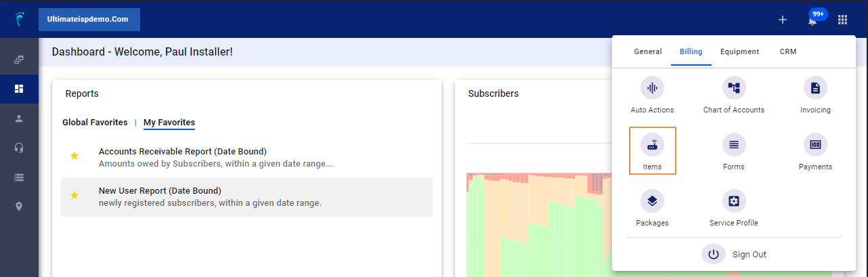Image resolution: width=868 pixels, height=277 pixels.
Task: Click the Sign Out power icon
Action: pos(714,255)
